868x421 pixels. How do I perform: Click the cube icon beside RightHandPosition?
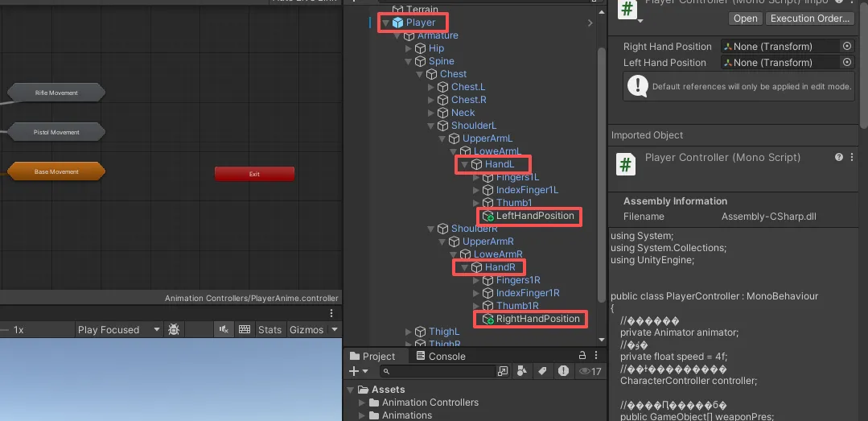click(x=487, y=319)
